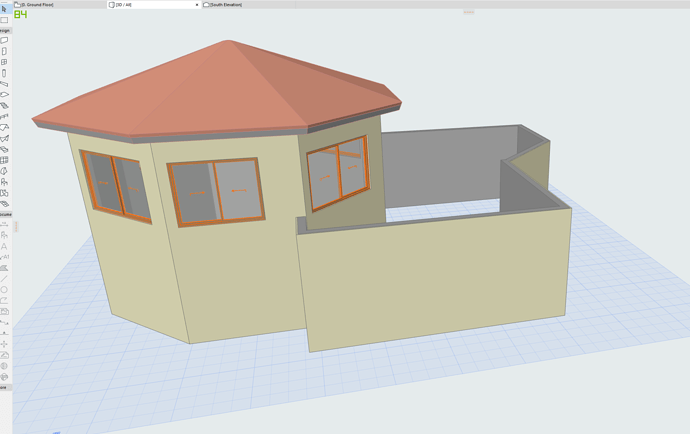Select the left angled wall window
Image resolution: width=690 pixels, height=434 pixels.
(x=116, y=186)
